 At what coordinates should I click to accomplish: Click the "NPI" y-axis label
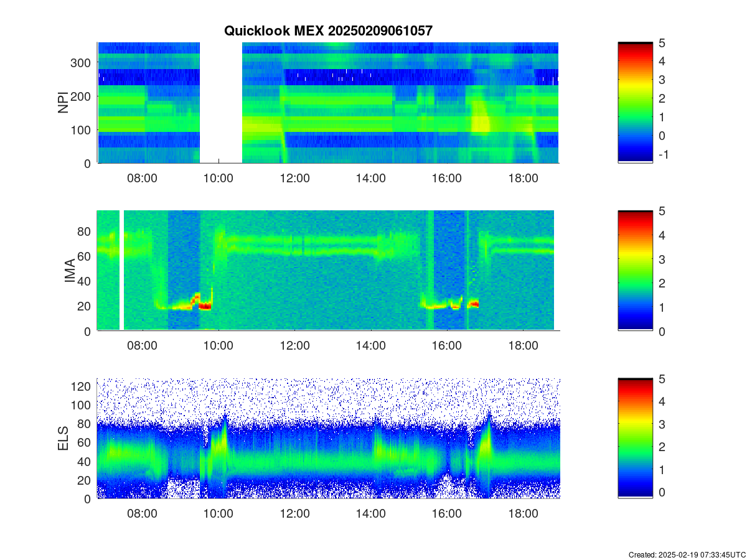click(x=63, y=103)
